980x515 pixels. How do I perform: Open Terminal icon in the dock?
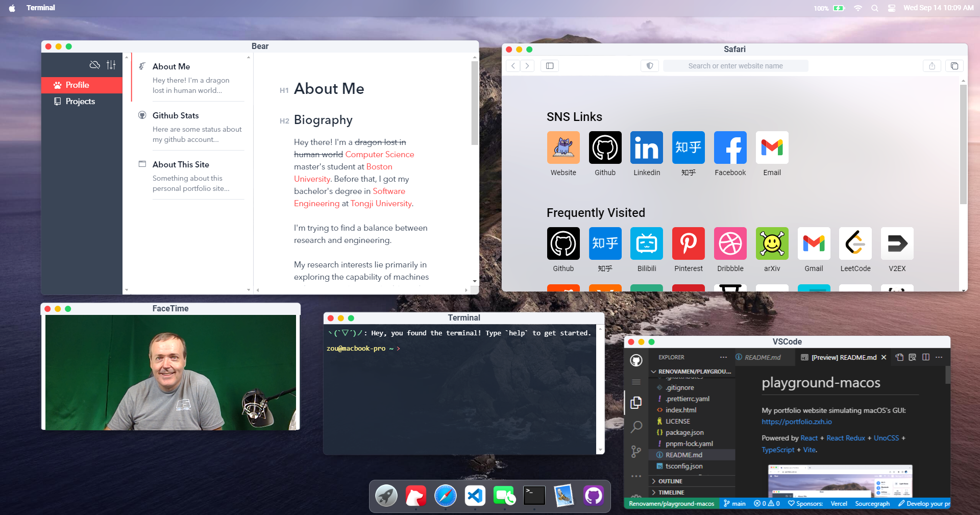click(534, 496)
